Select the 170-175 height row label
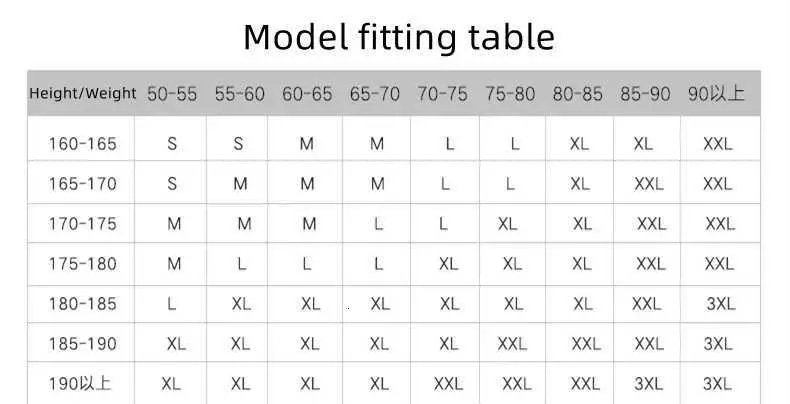Screen dimensions: 790x404 click(83, 224)
